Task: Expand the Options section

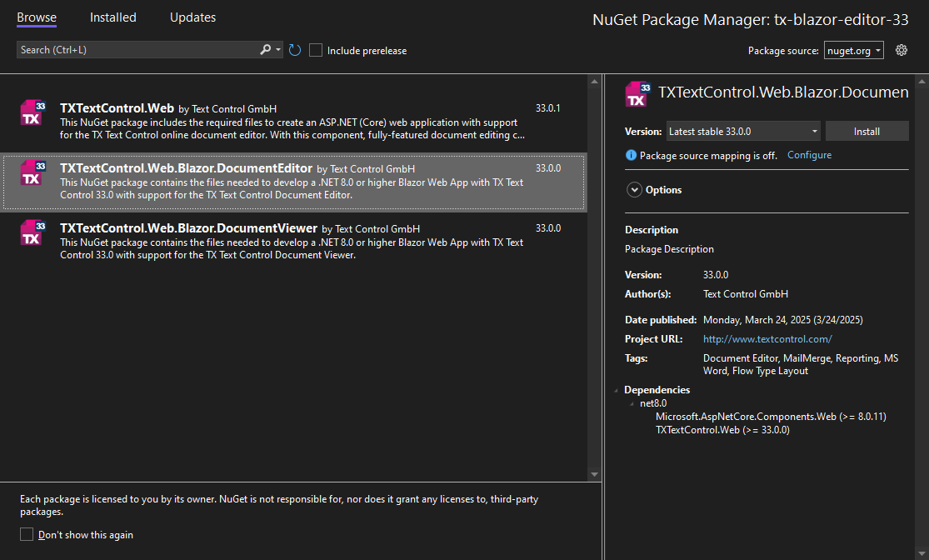Action: (633, 190)
